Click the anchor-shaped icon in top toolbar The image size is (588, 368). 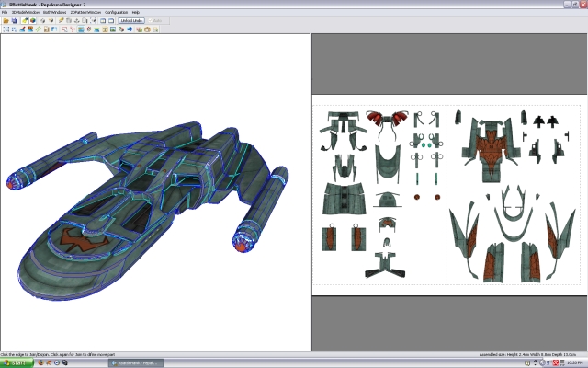coord(77,20)
